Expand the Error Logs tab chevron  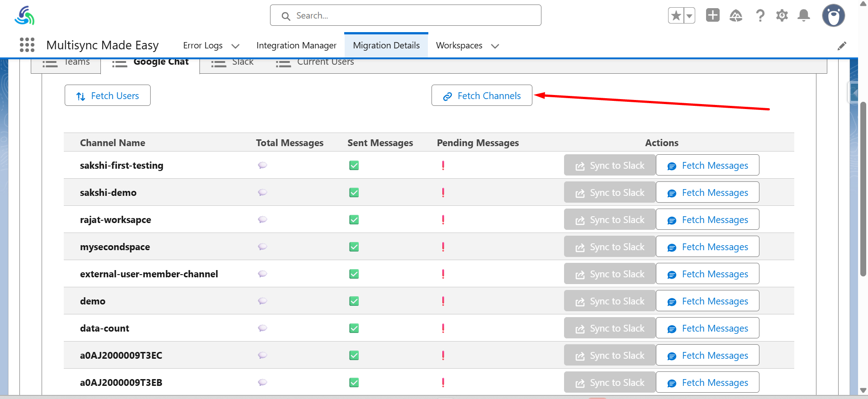pyautogui.click(x=235, y=46)
